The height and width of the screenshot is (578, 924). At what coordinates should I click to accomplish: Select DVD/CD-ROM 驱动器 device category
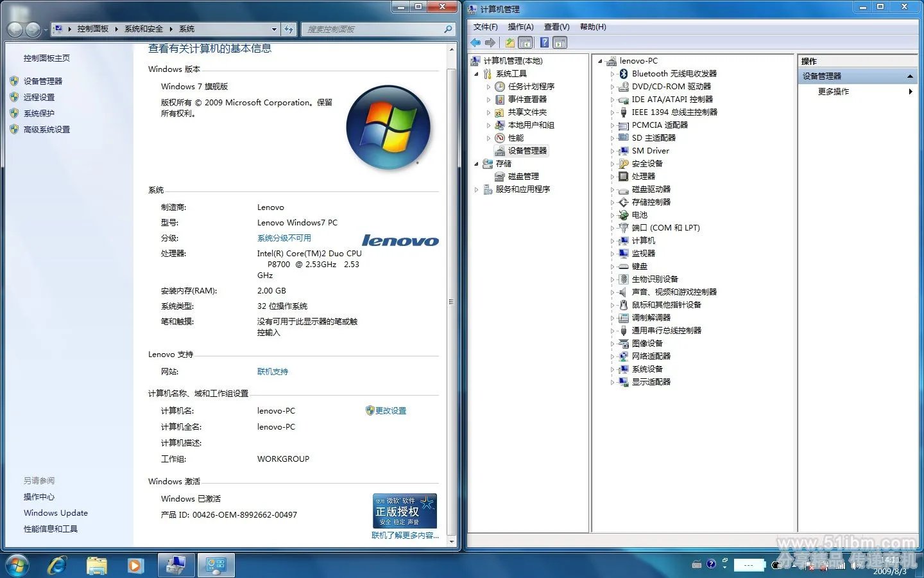tap(671, 86)
